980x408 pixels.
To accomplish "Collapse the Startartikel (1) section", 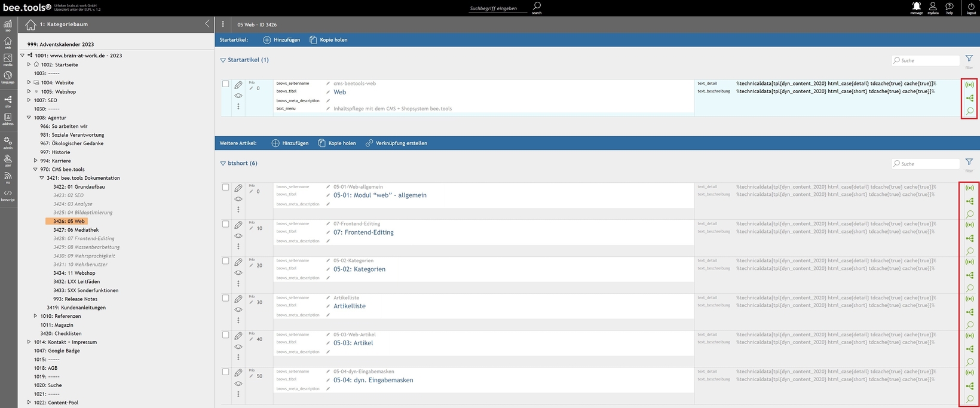I will [223, 60].
